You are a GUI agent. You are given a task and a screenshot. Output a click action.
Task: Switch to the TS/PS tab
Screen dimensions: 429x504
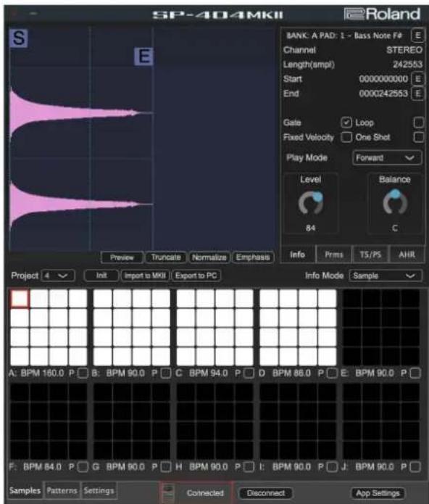coord(370,255)
